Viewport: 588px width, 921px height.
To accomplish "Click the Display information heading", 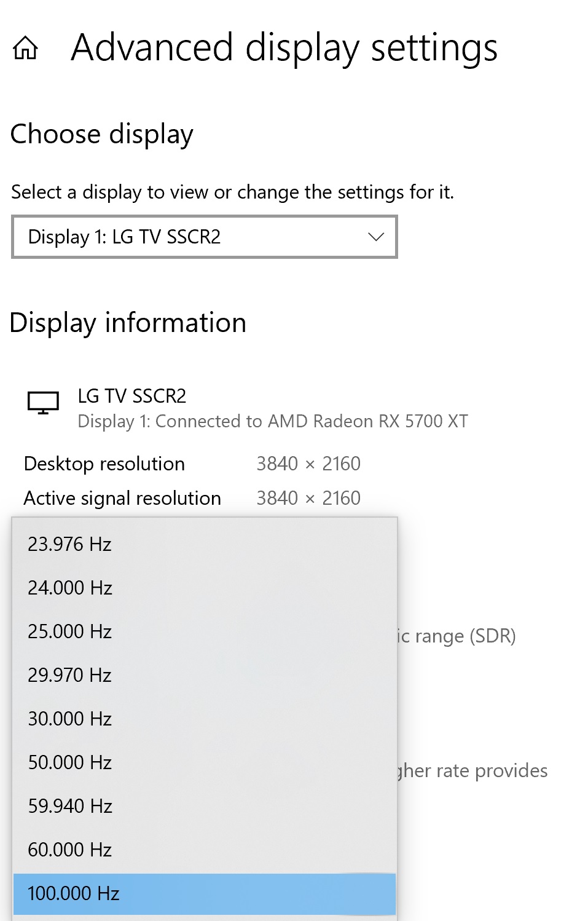I will click(128, 323).
